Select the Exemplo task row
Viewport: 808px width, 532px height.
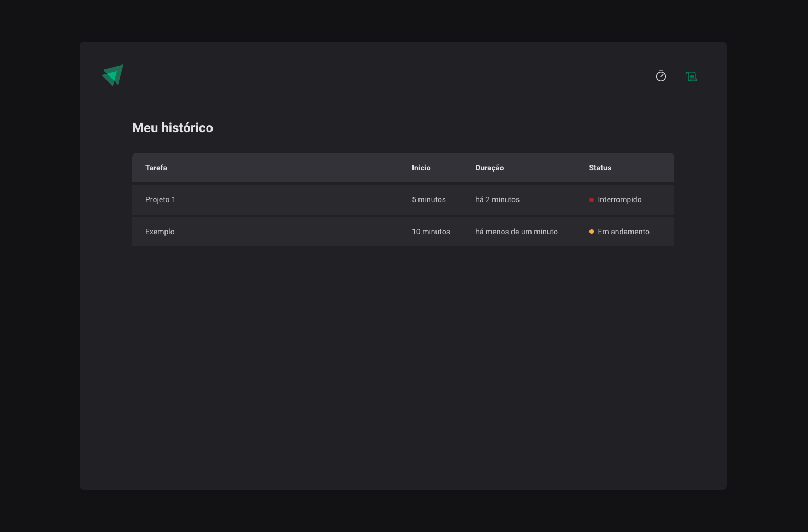[160, 232]
